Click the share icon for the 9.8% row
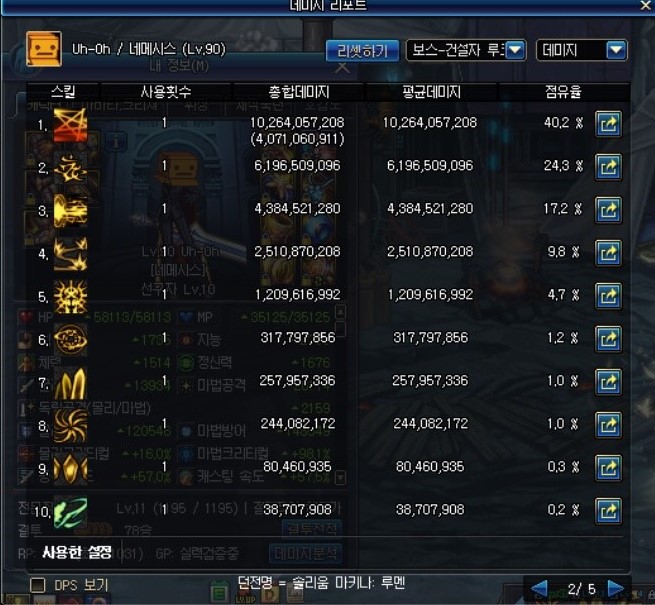 pyautogui.click(x=608, y=253)
